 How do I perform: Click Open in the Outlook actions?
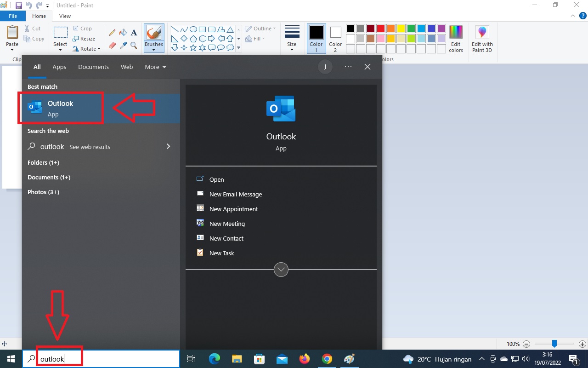coord(216,180)
